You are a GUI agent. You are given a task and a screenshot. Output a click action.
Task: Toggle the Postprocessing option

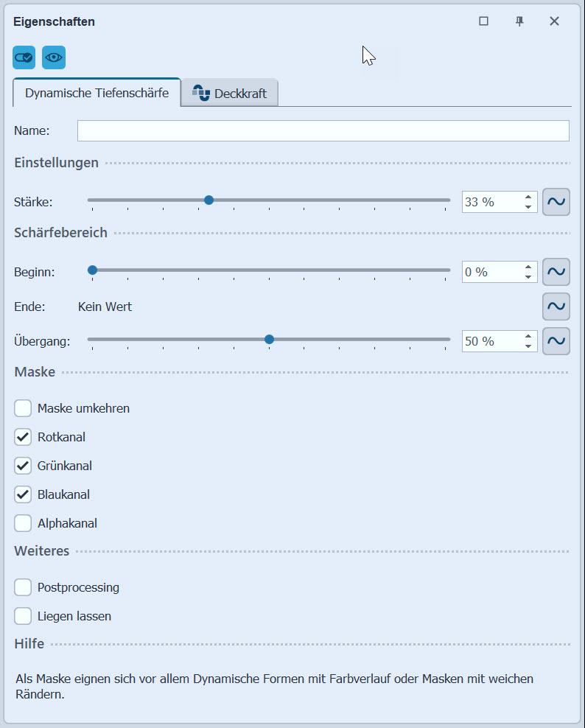coord(23,588)
